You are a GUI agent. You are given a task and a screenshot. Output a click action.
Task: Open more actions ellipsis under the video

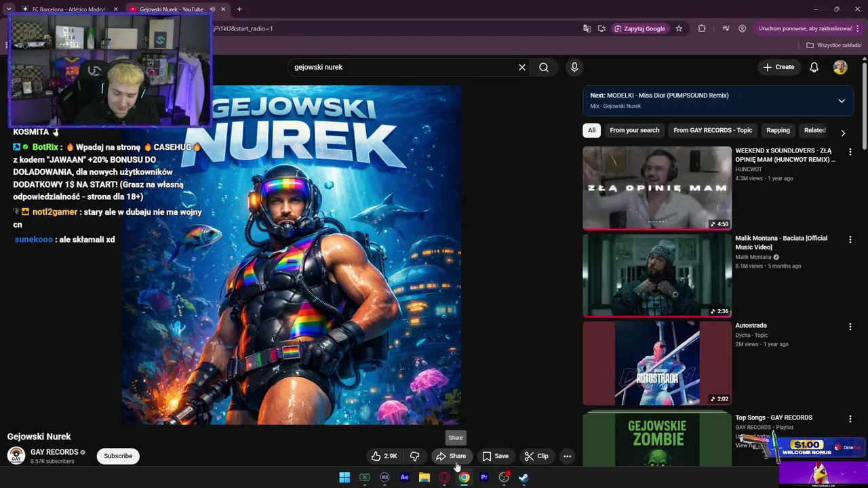tap(567, 456)
